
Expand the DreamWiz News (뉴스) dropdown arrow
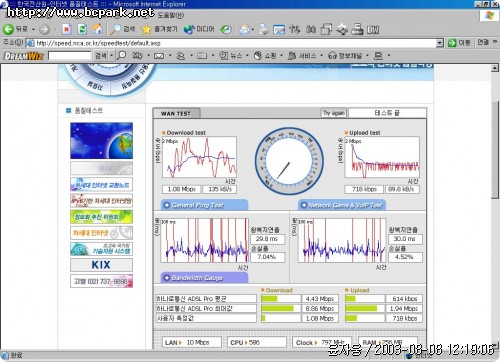click(x=247, y=56)
